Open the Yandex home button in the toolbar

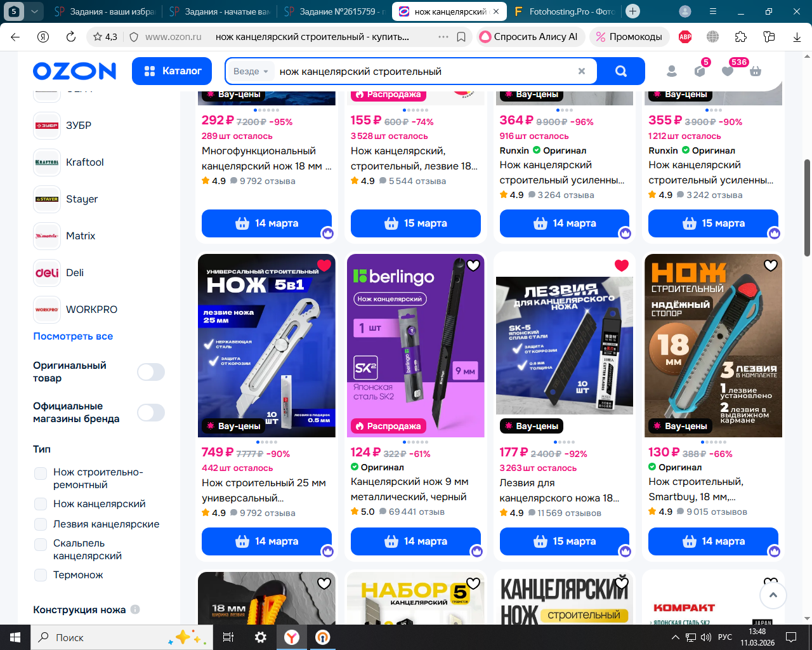pos(43,37)
